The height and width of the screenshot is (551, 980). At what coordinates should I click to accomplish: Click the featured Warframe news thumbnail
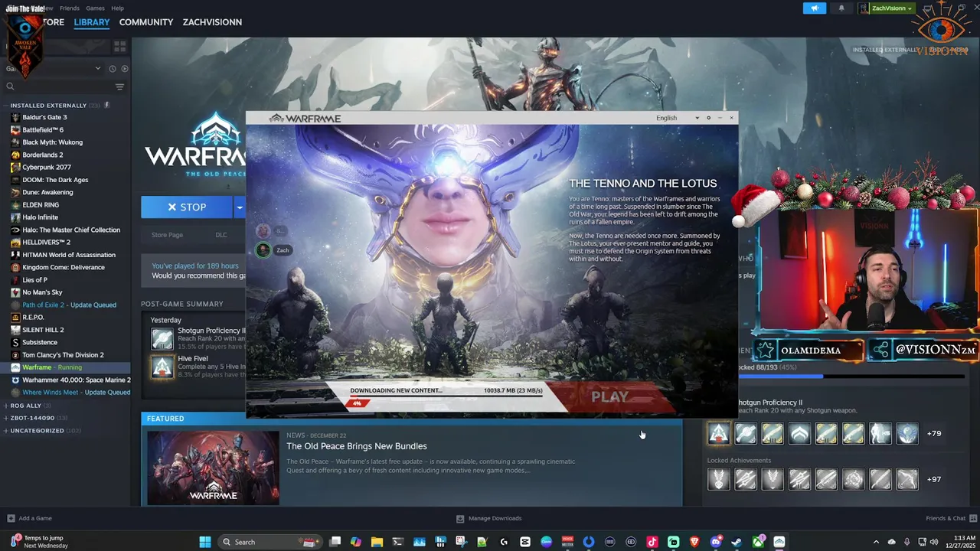tap(214, 468)
